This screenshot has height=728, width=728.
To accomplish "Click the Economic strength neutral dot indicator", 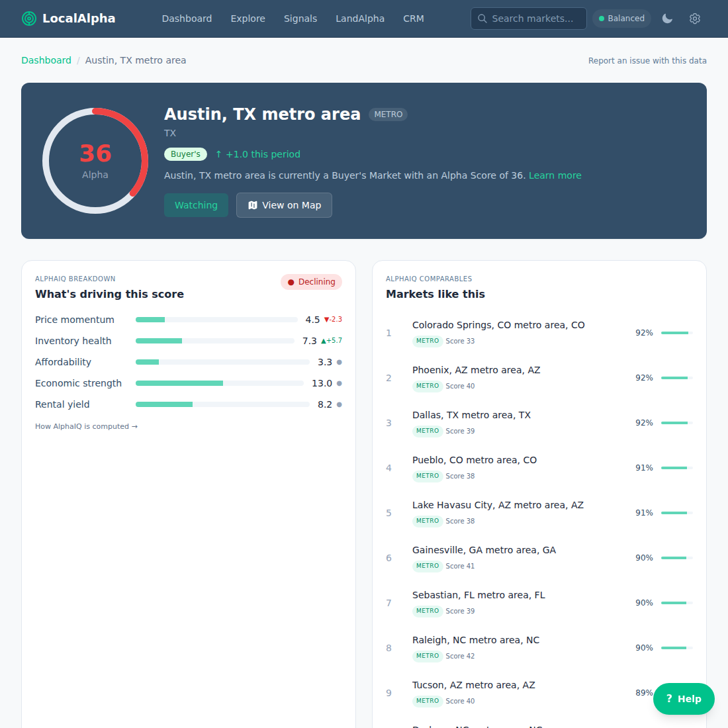I will tap(340, 383).
